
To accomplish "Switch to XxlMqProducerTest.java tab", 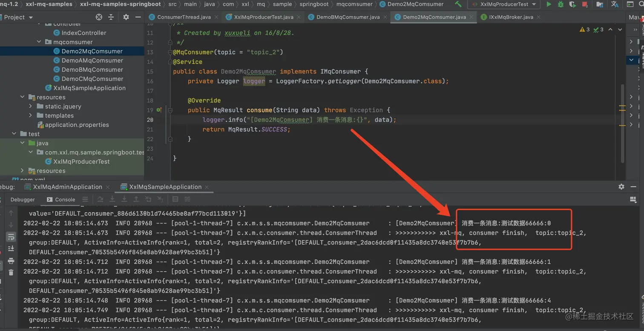I will pyautogui.click(x=264, y=17).
